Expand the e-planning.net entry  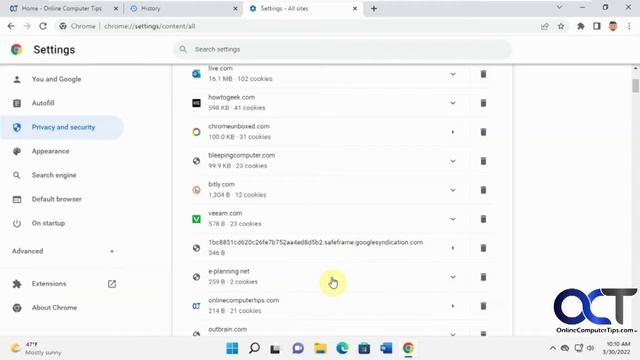point(453,277)
